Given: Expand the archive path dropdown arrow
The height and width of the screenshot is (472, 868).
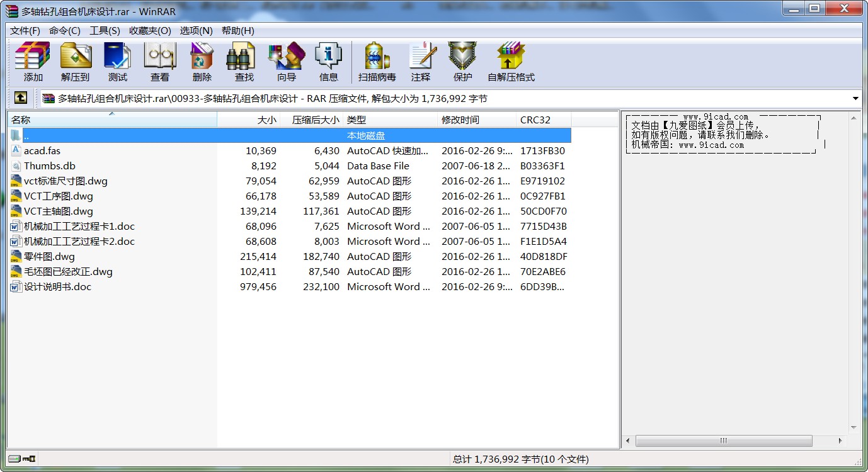Looking at the screenshot, I should pos(855,98).
